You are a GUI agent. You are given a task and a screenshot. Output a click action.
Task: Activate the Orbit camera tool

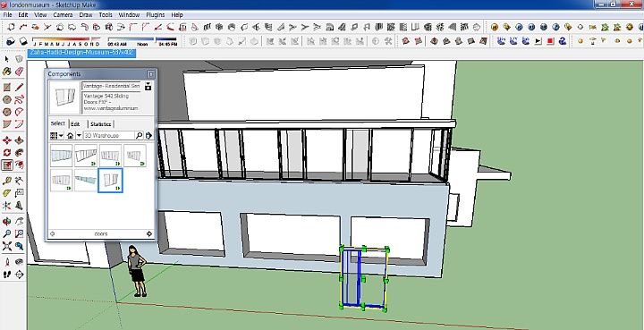(7, 222)
